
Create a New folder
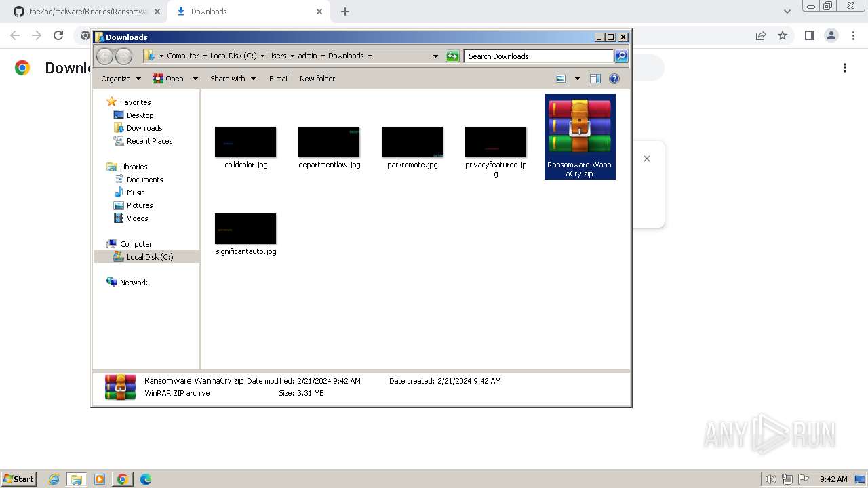click(317, 79)
